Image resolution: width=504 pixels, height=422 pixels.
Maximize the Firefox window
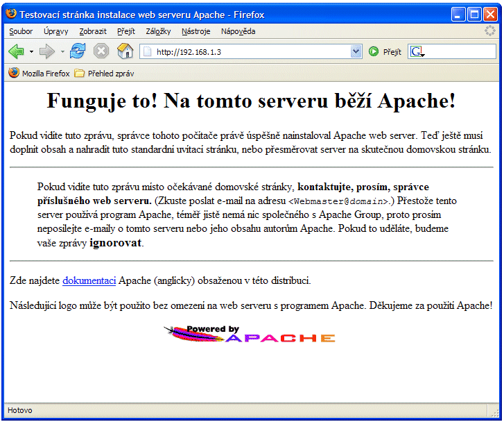point(474,15)
